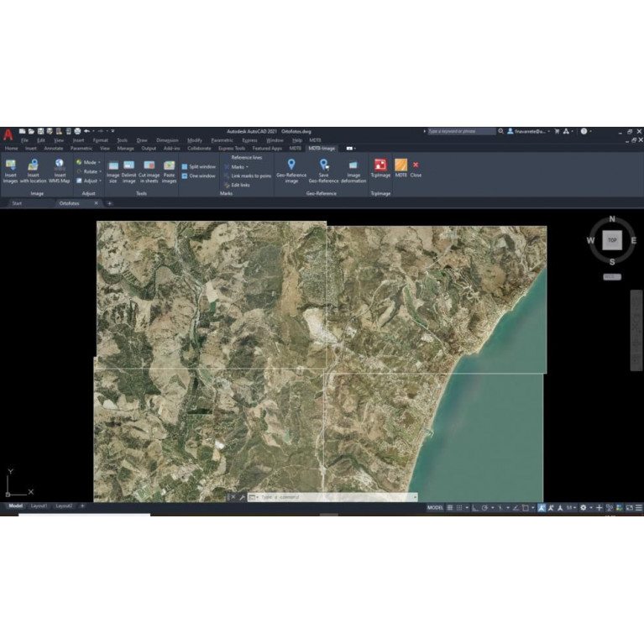
Task: Enable the Split window option
Action: click(199, 166)
